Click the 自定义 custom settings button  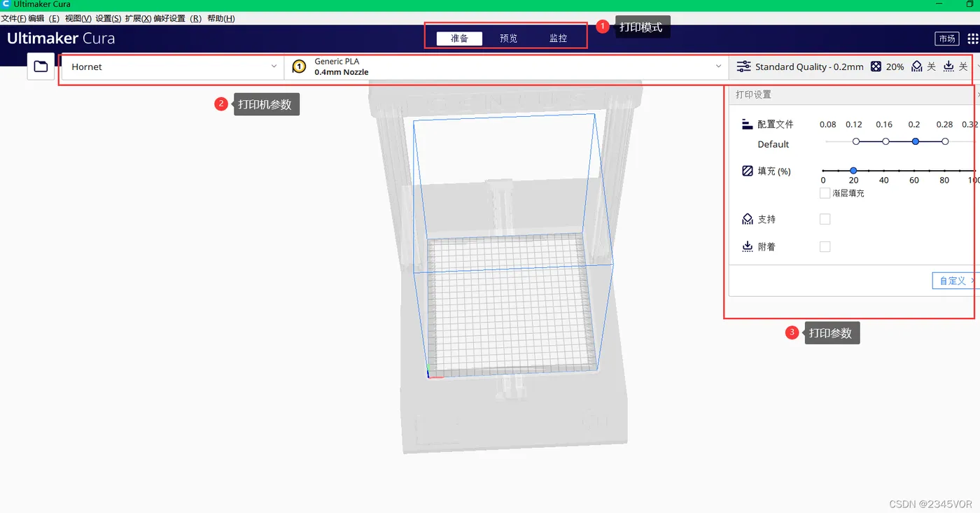956,281
